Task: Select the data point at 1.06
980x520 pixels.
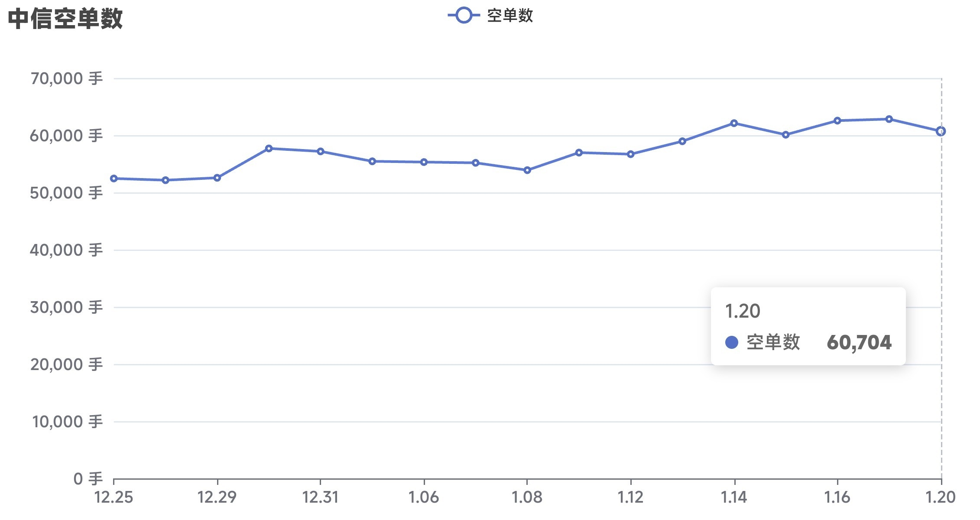Action: (x=424, y=162)
